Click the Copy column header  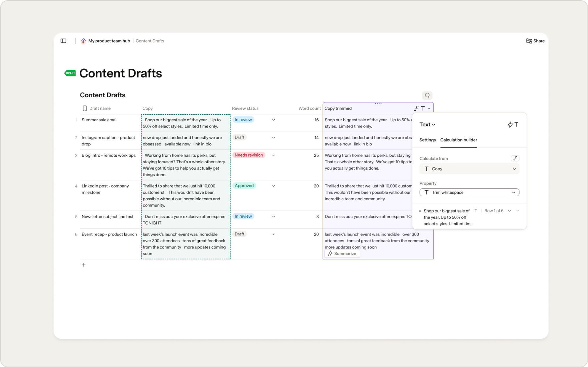[148, 108]
